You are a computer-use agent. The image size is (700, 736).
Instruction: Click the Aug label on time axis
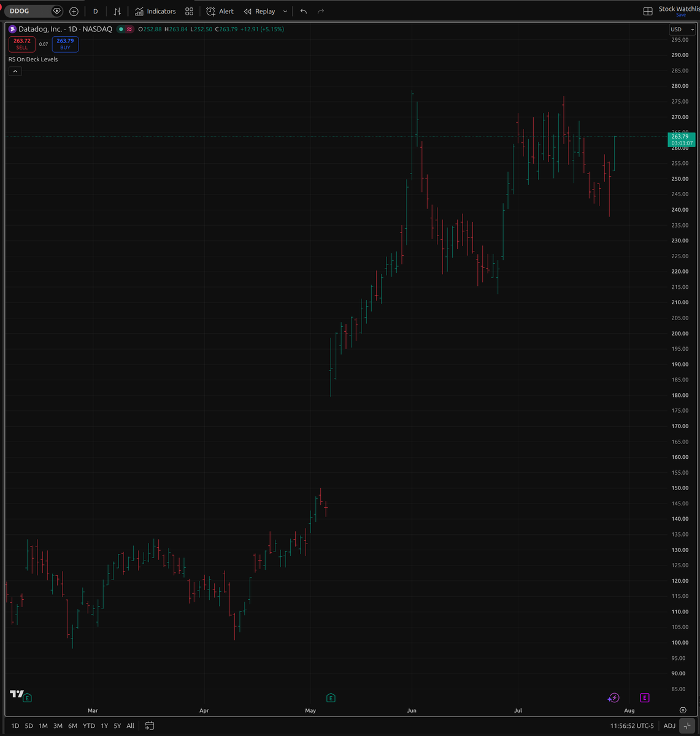[629, 710]
